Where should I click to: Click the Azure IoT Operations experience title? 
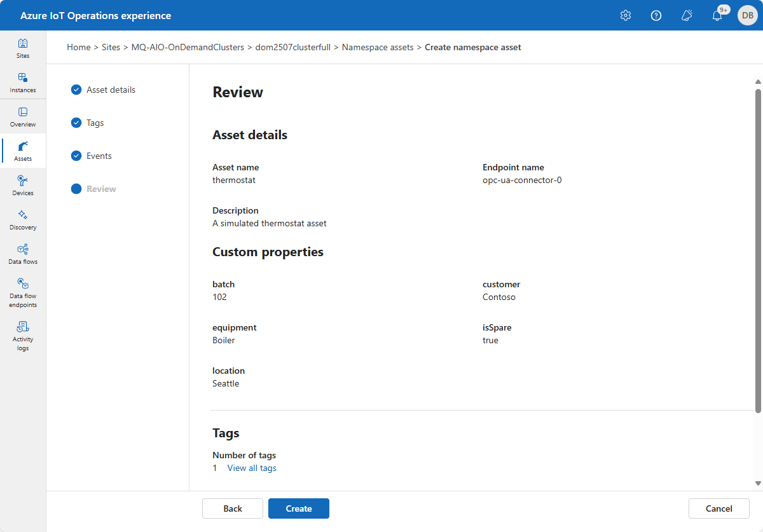[95, 15]
